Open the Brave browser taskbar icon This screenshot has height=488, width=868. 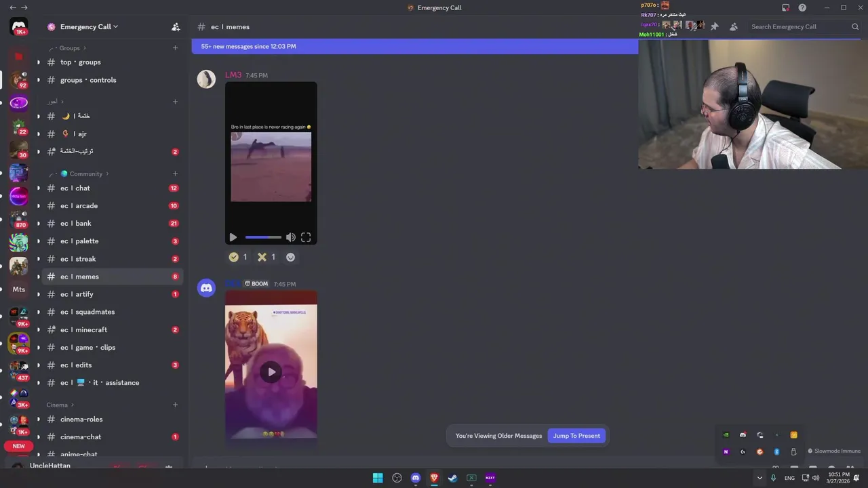[x=434, y=478]
